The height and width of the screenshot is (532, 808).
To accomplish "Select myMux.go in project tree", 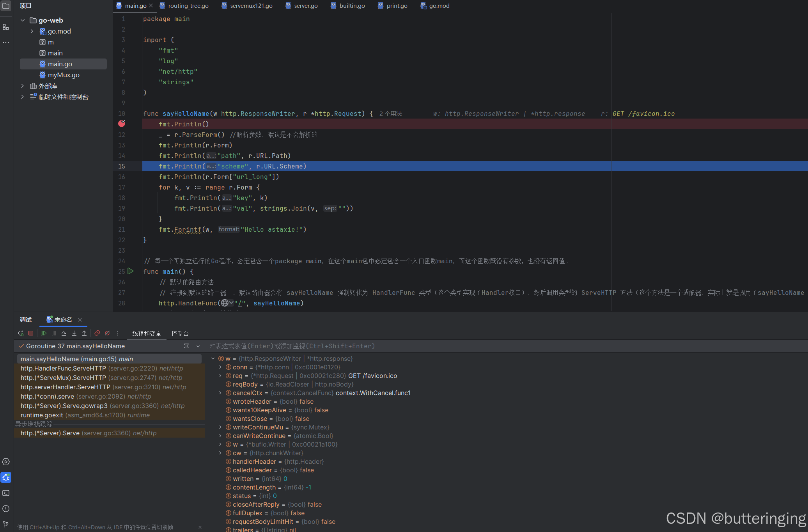I will click(63, 75).
